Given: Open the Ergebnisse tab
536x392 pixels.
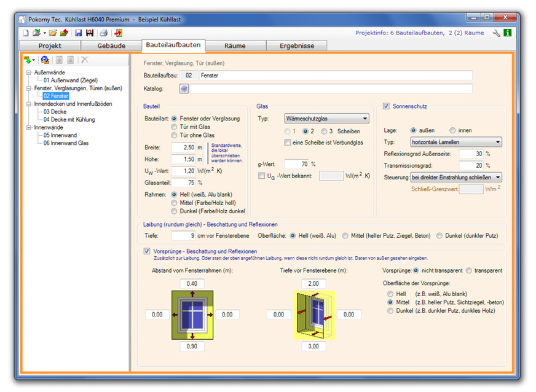Looking at the screenshot, I should pyautogui.click(x=296, y=45).
